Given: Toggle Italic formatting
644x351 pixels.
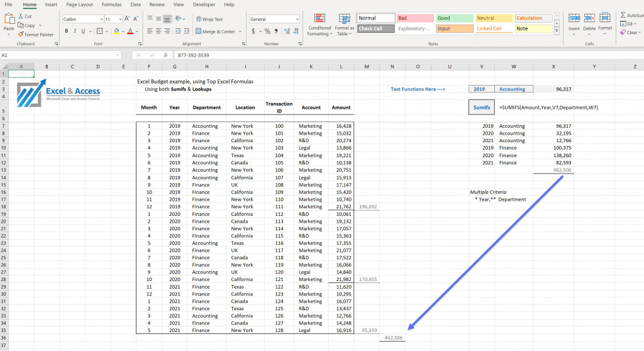Looking at the screenshot, I should [x=75, y=31].
